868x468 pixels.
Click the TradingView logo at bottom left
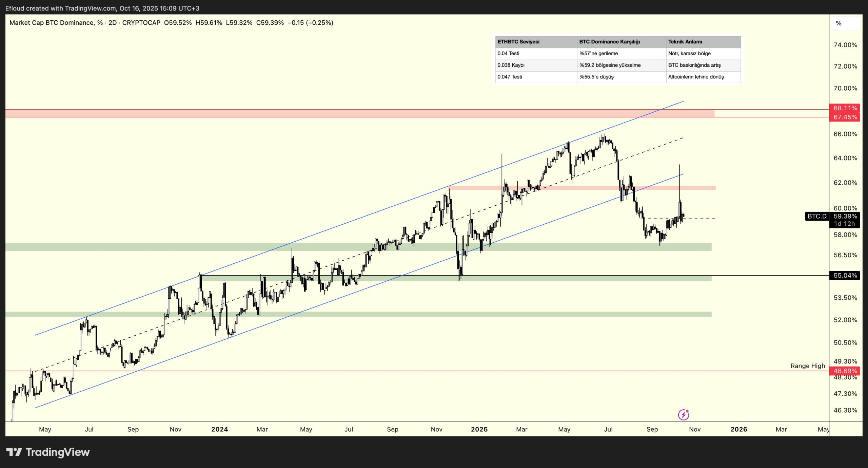(x=48, y=452)
